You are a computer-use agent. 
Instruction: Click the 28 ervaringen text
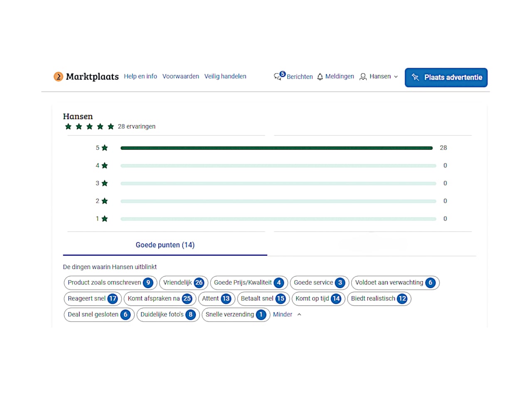[137, 127]
